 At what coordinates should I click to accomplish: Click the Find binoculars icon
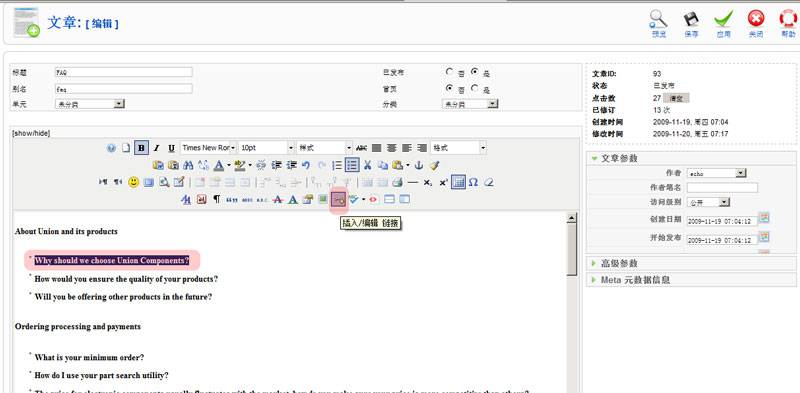point(188,165)
